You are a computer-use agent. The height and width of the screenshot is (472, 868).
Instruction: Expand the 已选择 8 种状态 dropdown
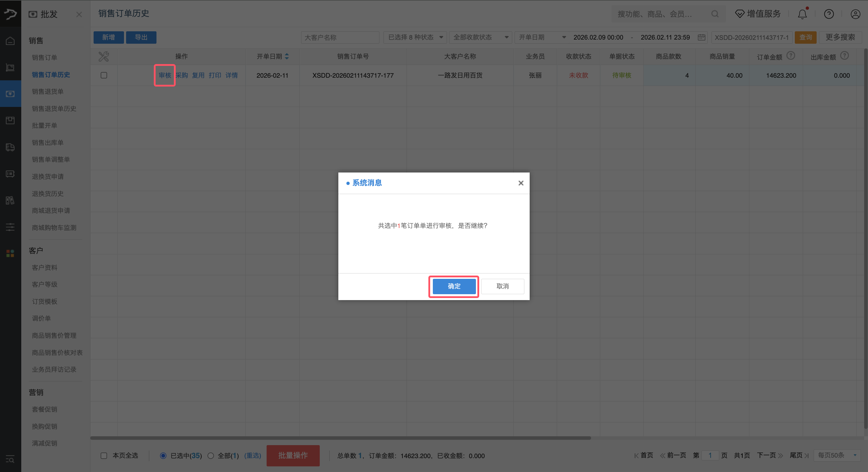click(x=415, y=38)
